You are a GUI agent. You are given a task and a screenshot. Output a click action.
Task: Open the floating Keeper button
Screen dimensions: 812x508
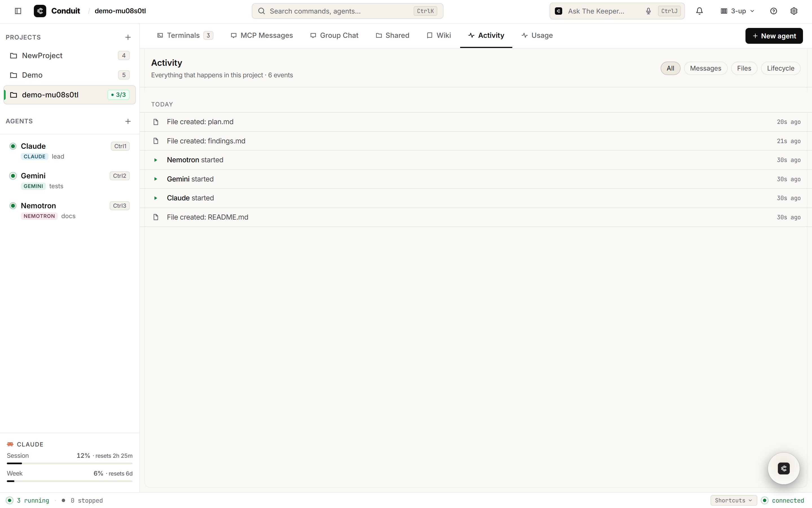pyautogui.click(x=784, y=468)
